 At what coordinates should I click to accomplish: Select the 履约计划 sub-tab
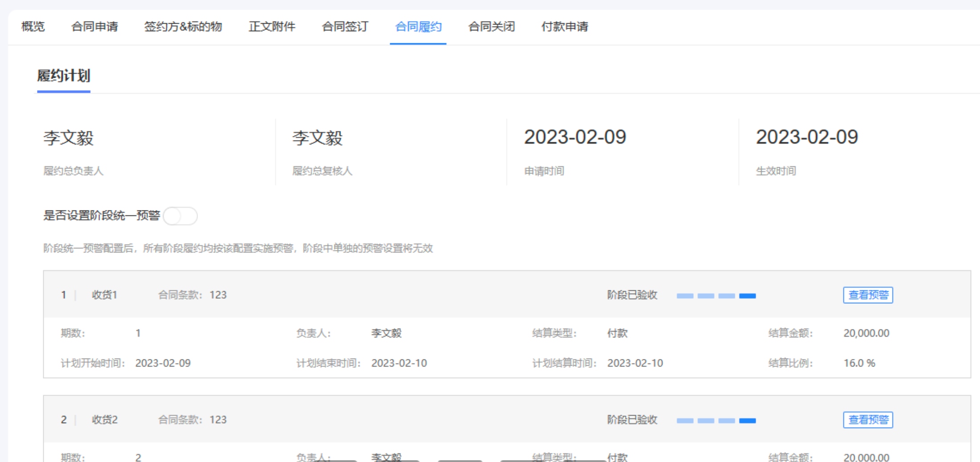tap(64, 76)
